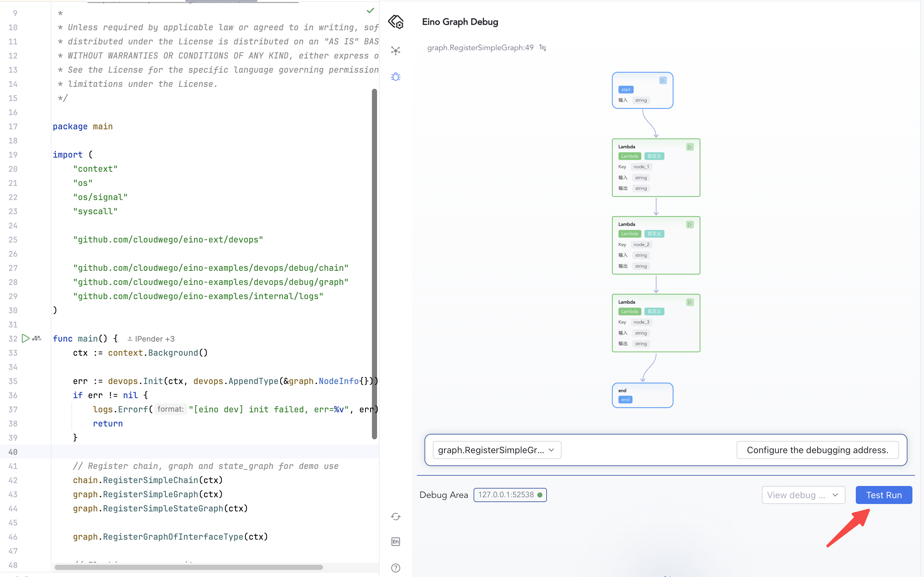Run main with the green gutter arrow
Viewport: 924px width, 577px height.
coord(25,338)
